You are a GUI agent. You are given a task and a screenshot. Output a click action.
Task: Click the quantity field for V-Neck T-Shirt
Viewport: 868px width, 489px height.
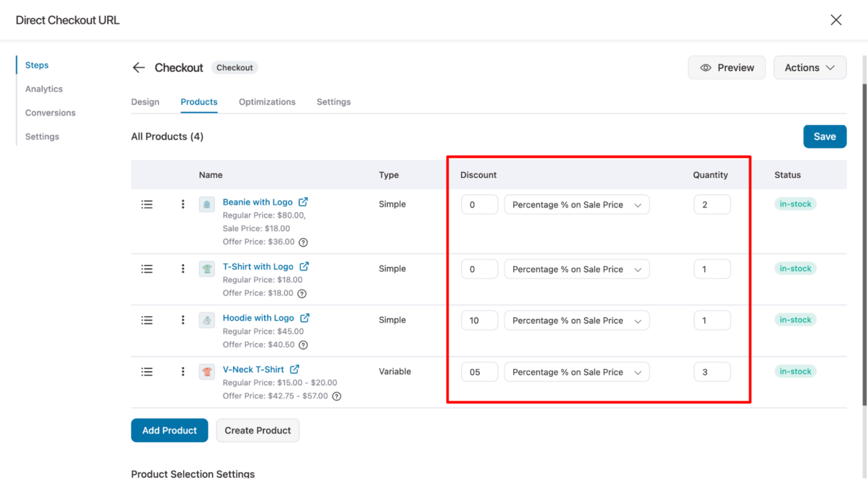point(711,372)
